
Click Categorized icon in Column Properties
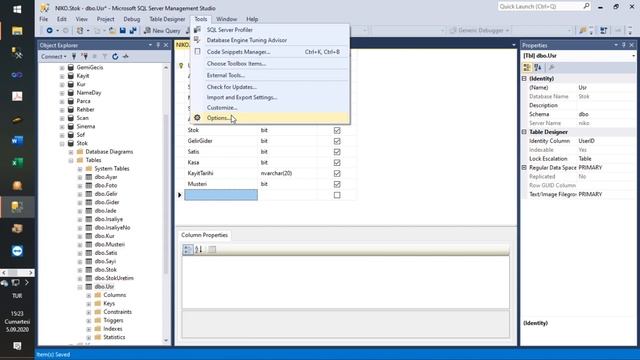point(188,249)
